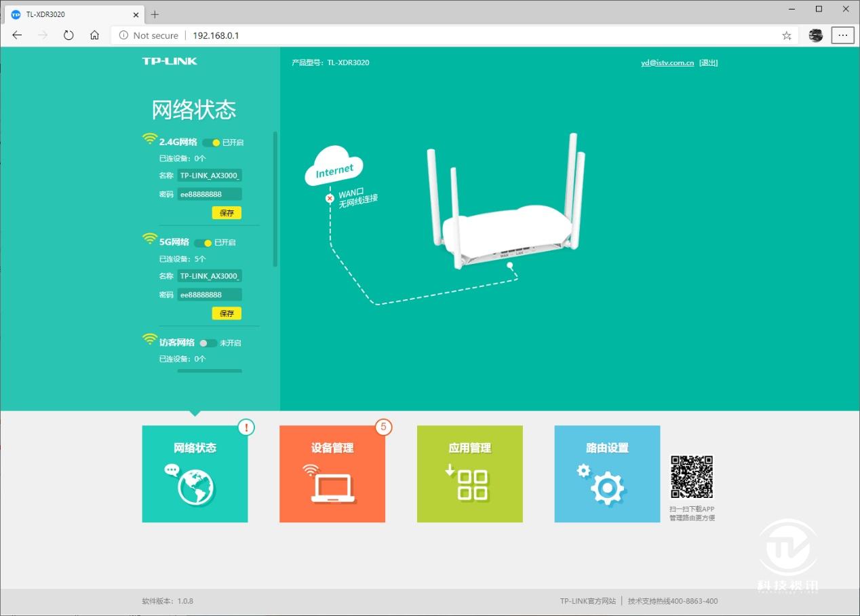Log out via the 退出 link
The image size is (860, 616).
pos(708,62)
